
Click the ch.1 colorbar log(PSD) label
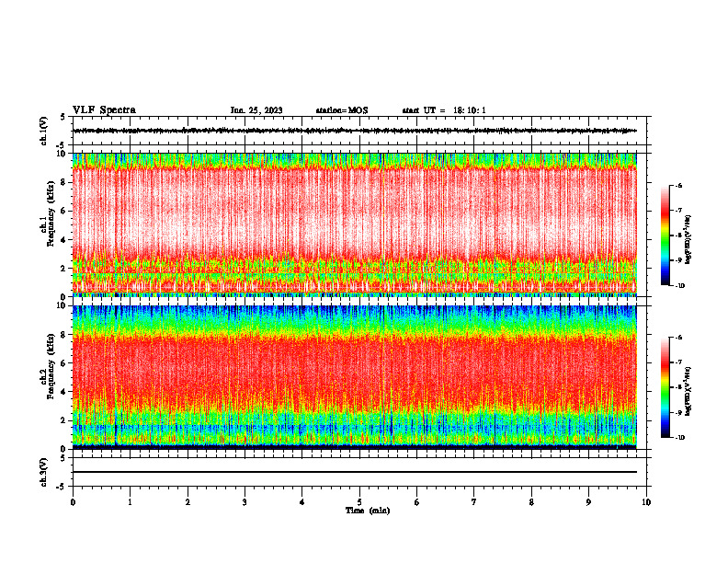[x=688, y=240]
